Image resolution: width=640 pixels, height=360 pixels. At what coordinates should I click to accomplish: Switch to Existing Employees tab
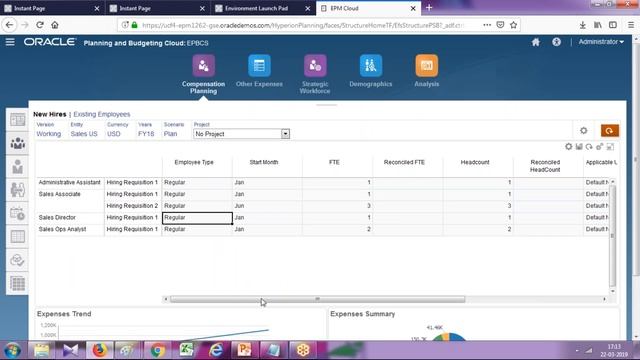[x=102, y=114]
